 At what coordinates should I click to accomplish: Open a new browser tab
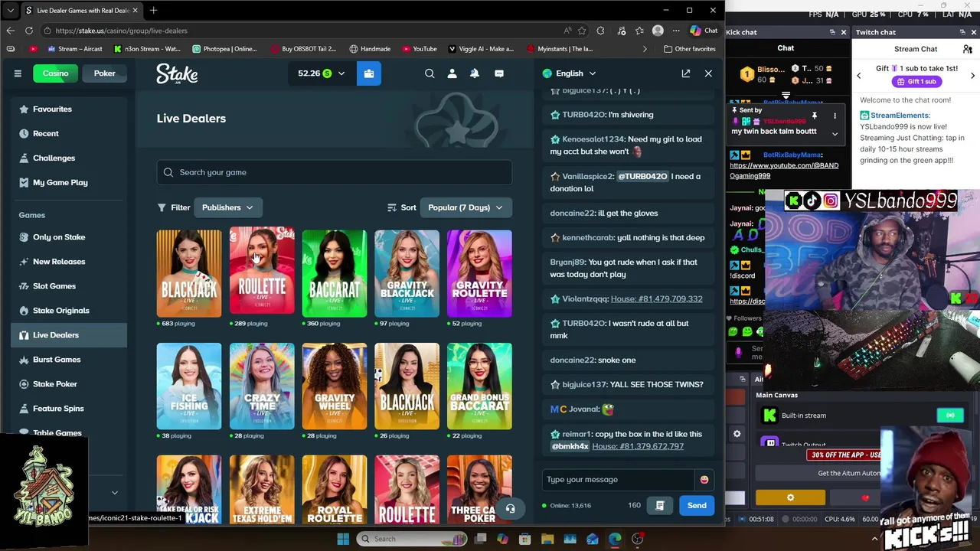[153, 10]
